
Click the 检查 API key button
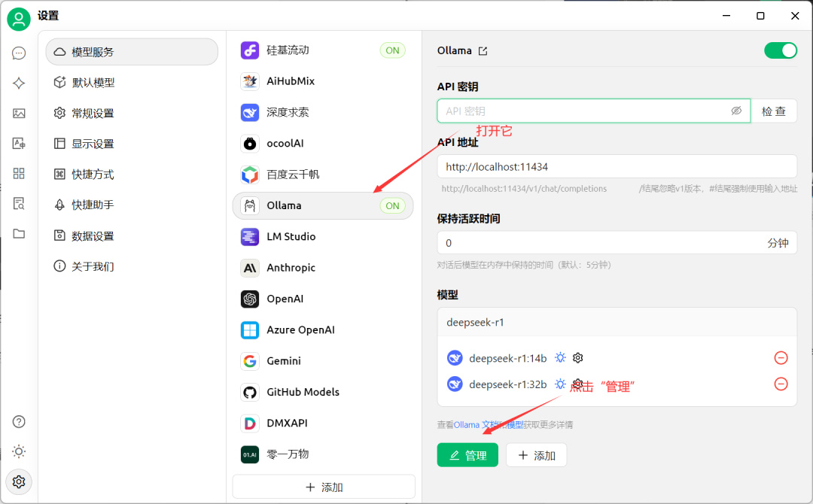(x=774, y=111)
